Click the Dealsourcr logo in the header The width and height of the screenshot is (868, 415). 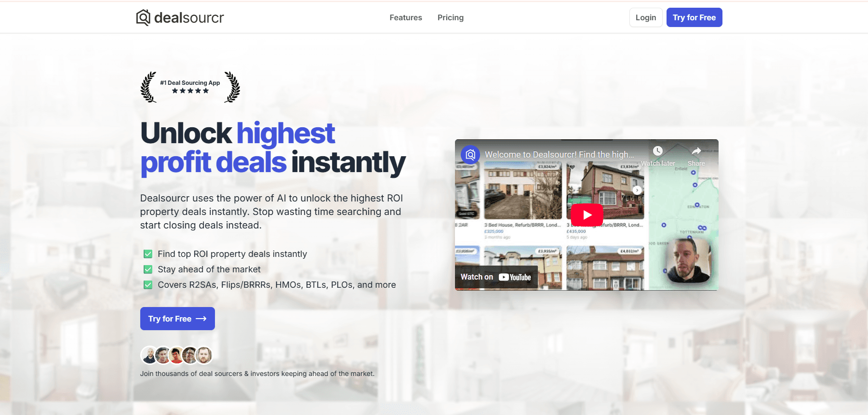[180, 18]
